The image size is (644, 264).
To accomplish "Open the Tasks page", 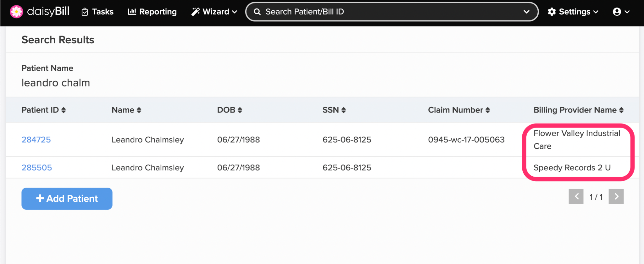I will click(97, 12).
